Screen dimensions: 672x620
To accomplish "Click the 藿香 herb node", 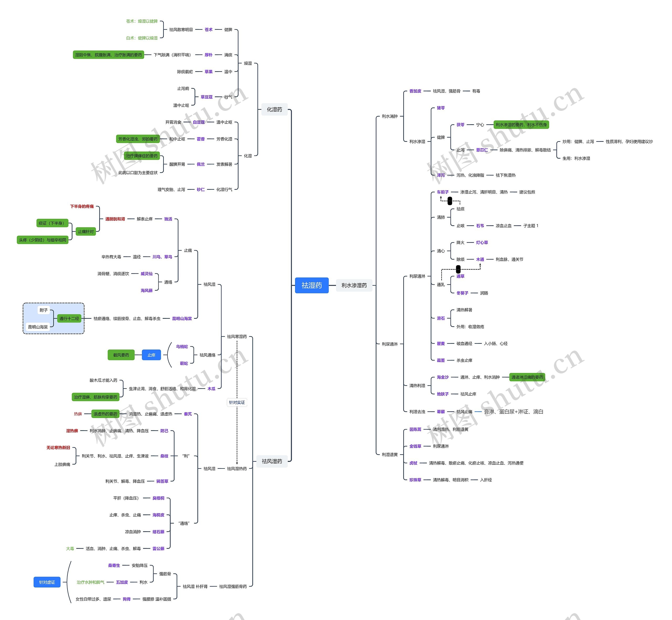I will pyautogui.click(x=201, y=139).
